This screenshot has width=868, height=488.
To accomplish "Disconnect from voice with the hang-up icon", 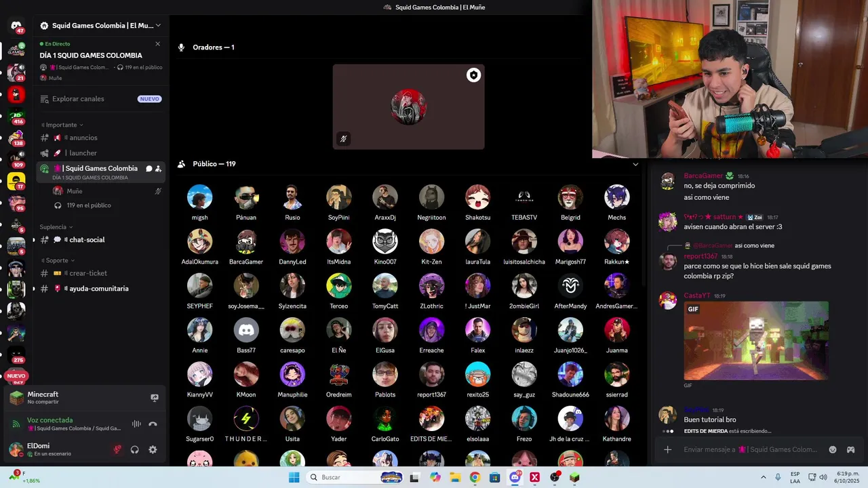I will (153, 424).
